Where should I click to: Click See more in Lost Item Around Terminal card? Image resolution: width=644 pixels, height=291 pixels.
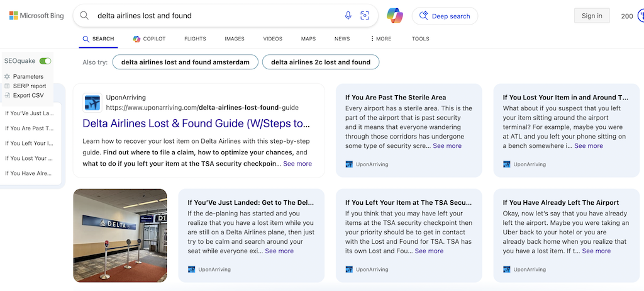pyautogui.click(x=589, y=145)
